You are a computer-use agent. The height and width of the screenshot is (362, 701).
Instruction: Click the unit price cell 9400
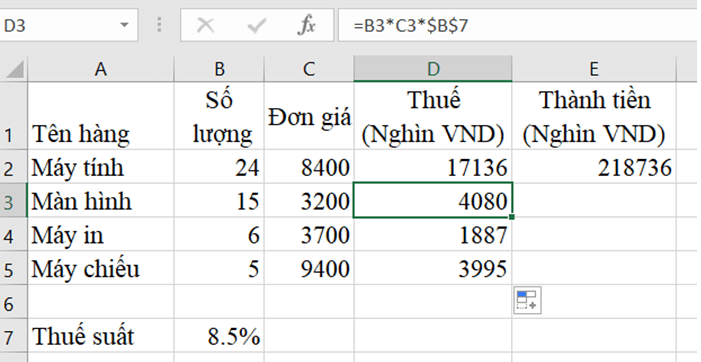click(x=309, y=268)
